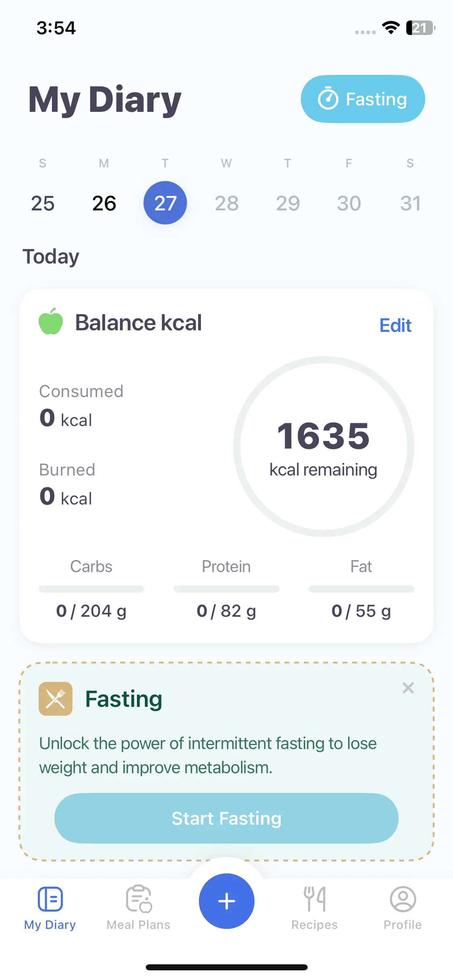Tap the green apple icon

tap(51, 321)
